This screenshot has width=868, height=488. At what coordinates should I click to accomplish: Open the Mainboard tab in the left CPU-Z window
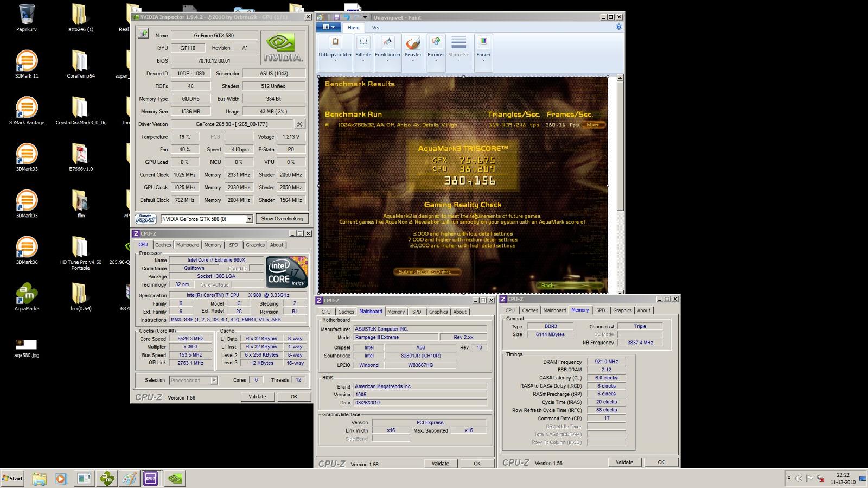click(x=188, y=245)
